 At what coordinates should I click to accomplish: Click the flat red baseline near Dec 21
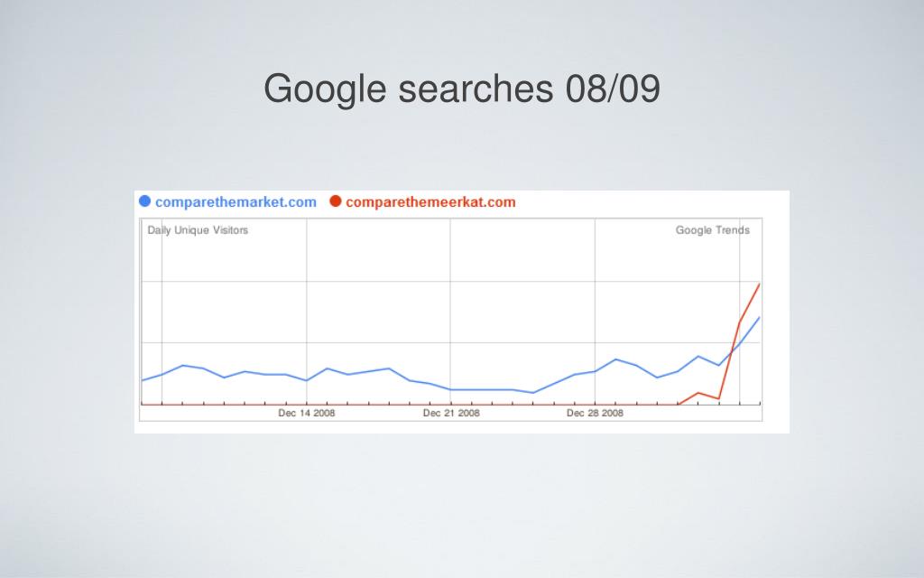pyautogui.click(x=450, y=405)
